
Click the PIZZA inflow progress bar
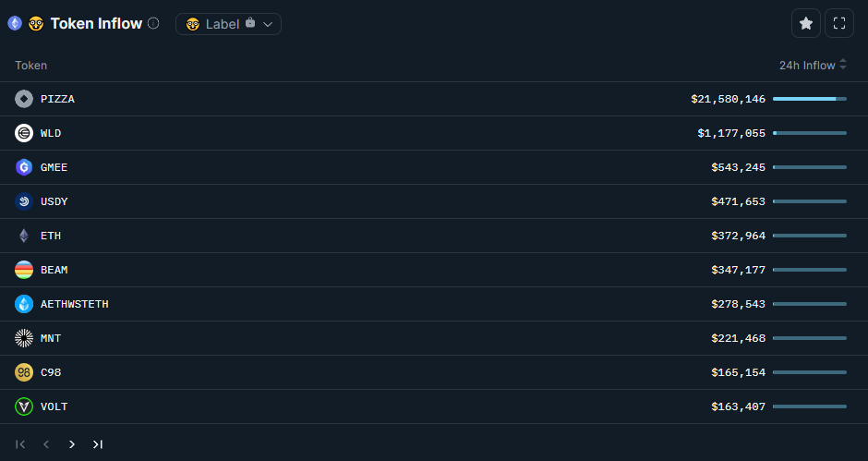809,99
